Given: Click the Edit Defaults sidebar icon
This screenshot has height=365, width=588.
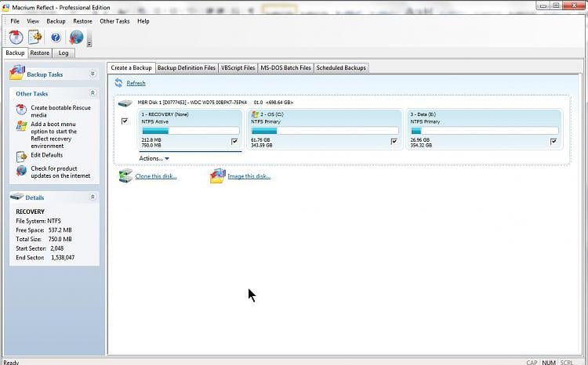Looking at the screenshot, I should pos(22,156).
